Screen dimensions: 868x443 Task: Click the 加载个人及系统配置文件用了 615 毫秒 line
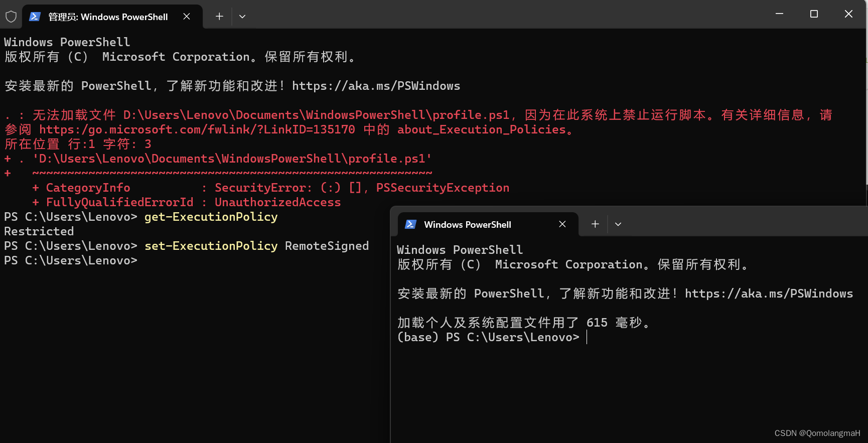tap(524, 323)
